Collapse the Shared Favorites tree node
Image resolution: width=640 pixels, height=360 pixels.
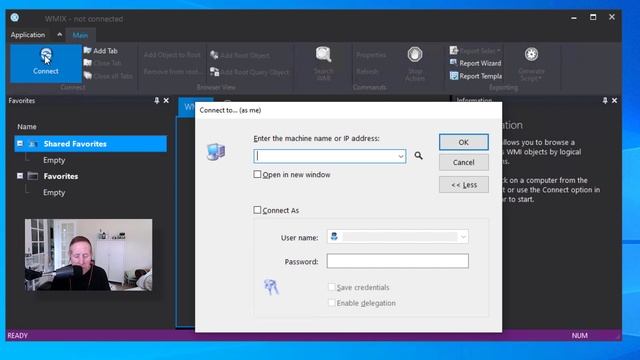pyautogui.click(x=20, y=144)
